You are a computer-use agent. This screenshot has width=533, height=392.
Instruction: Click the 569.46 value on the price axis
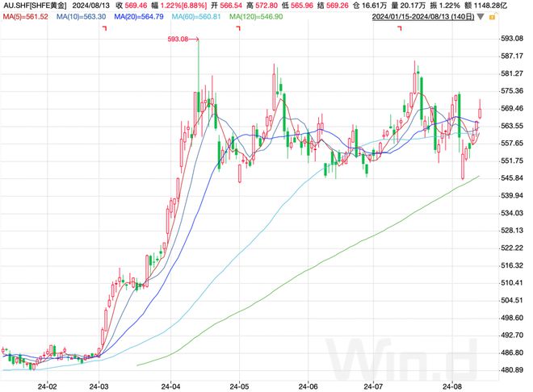coord(511,108)
